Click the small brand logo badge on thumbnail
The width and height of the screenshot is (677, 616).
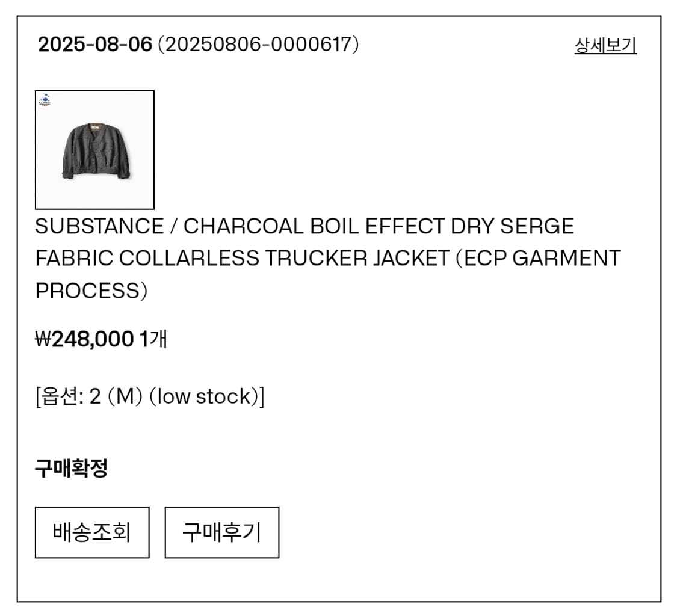tap(45, 100)
